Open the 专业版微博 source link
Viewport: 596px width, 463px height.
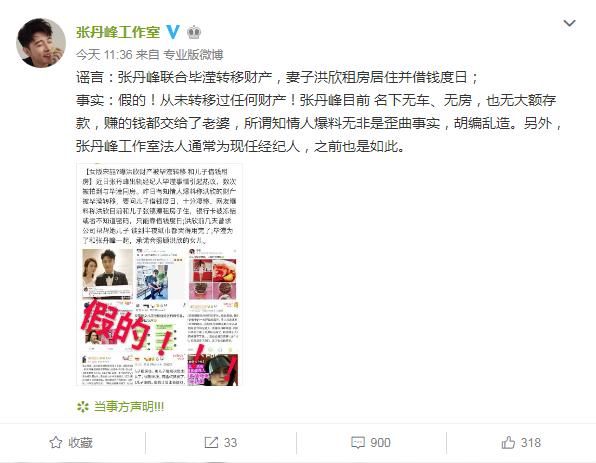point(193,55)
